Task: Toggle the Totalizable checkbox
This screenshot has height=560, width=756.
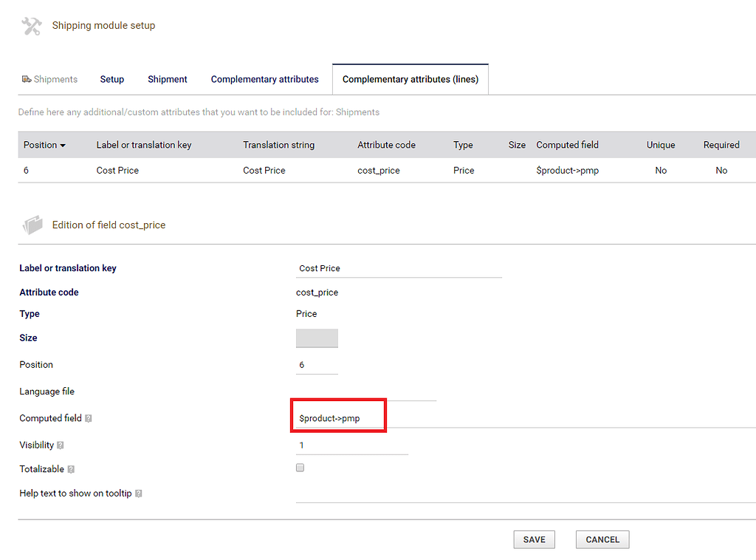Action: 300,468
